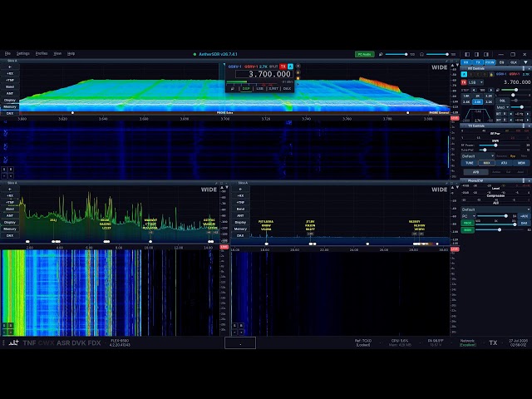Toggle the lock icon beside slice flag
Screen dimensions: 532x399
click(298, 72)
